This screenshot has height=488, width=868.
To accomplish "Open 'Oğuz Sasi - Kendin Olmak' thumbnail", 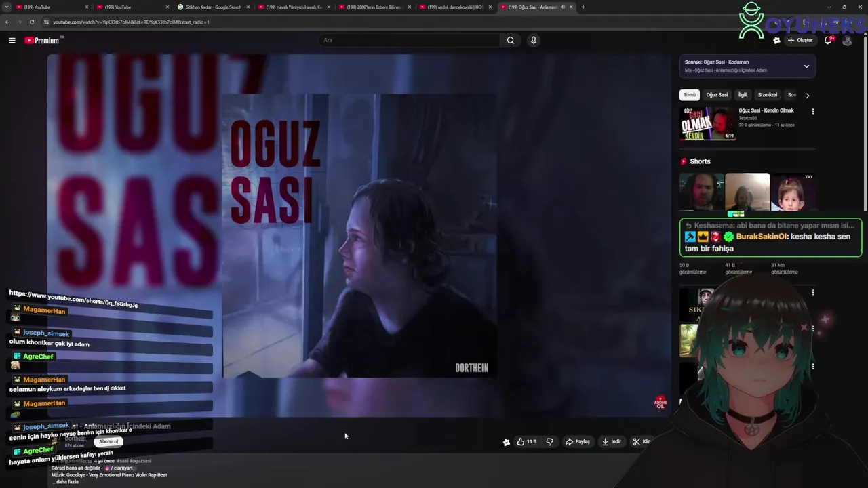I will click(707, 123).
